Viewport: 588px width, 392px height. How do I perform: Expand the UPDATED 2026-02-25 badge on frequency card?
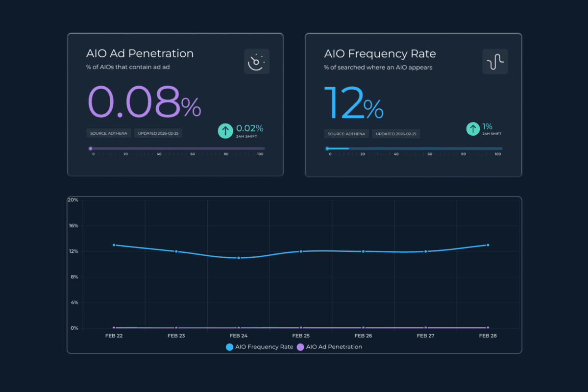pos(395,133)
